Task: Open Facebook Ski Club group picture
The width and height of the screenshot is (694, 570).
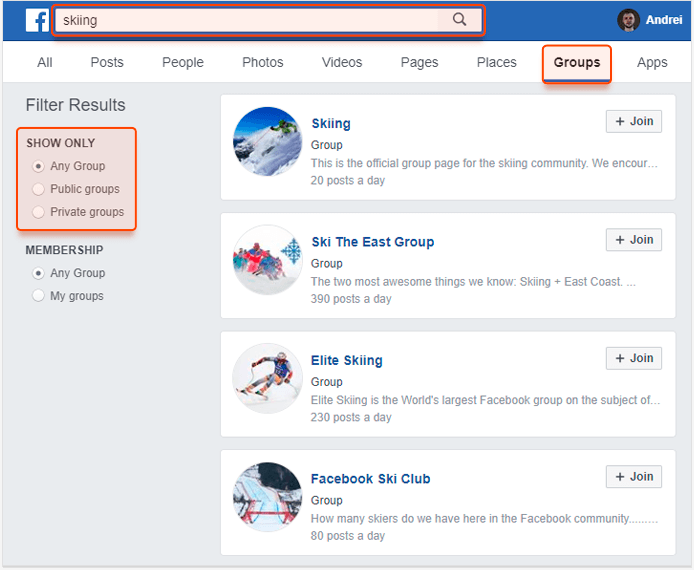Action: coord(267,496)
